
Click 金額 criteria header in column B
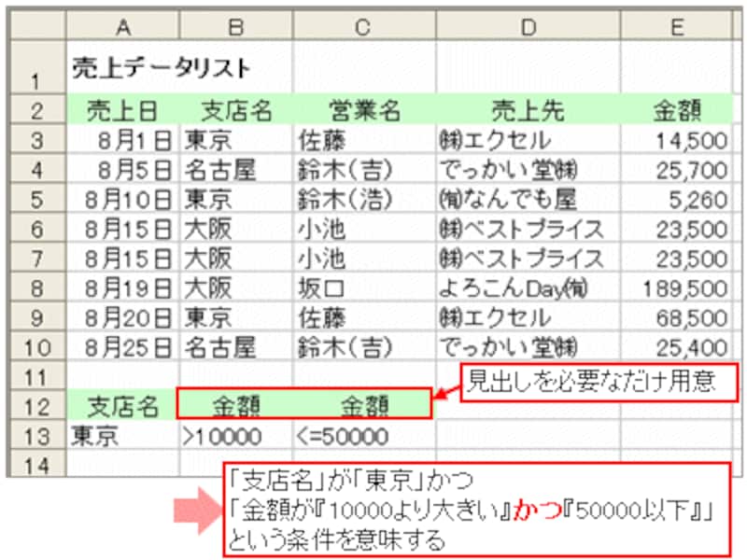point(236,405)
